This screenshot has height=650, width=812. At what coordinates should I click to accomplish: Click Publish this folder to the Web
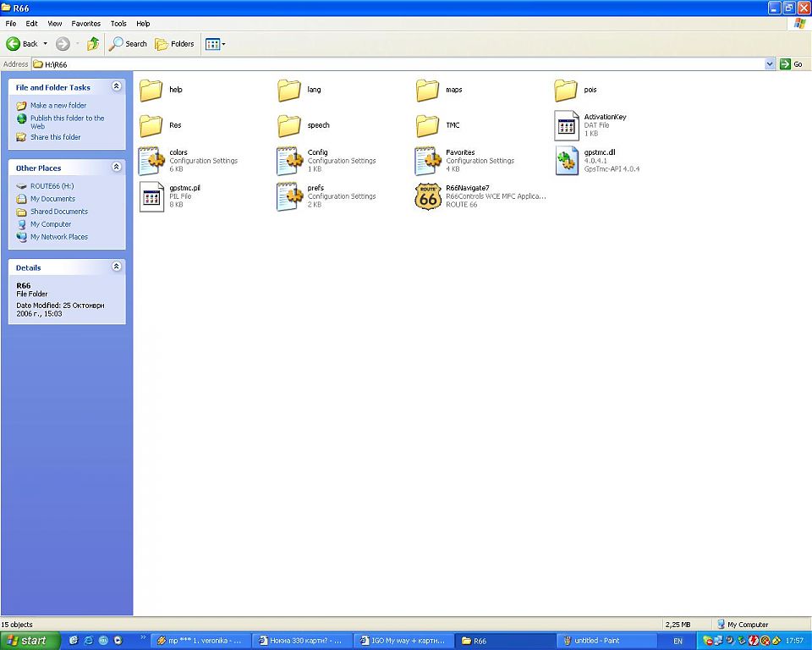tap(68, 122)
